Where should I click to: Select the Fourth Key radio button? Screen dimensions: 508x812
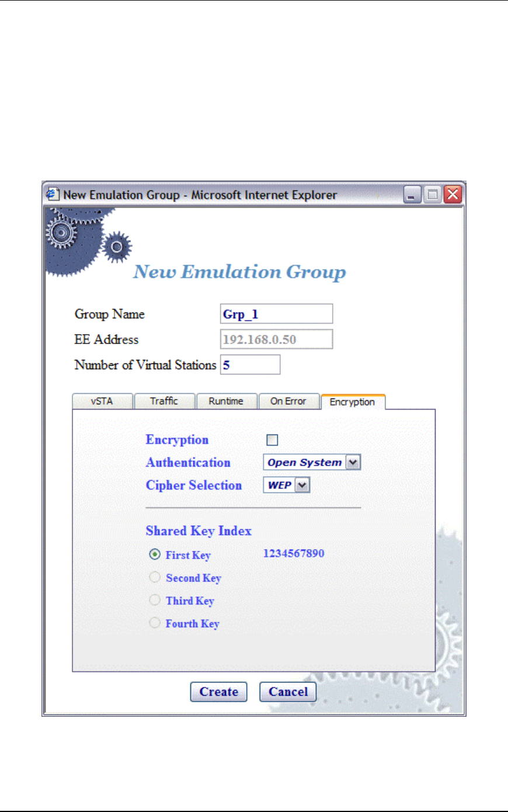pyautogui.click(x=155, y=623)
